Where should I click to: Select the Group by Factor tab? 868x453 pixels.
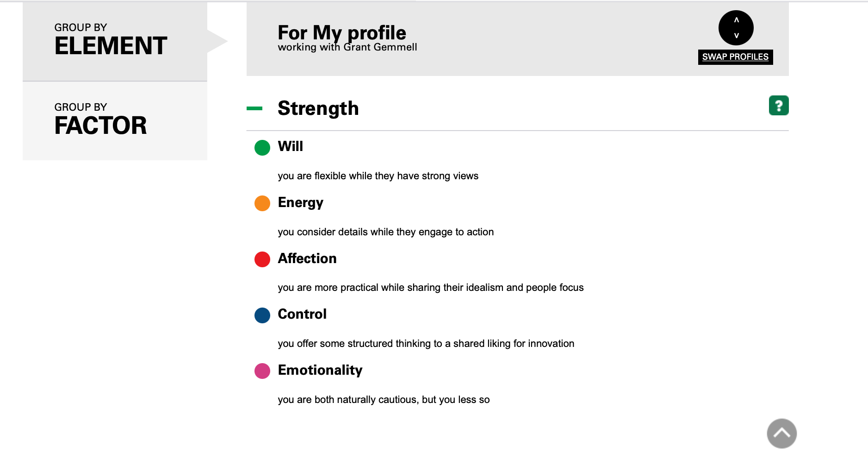[115, 121]
